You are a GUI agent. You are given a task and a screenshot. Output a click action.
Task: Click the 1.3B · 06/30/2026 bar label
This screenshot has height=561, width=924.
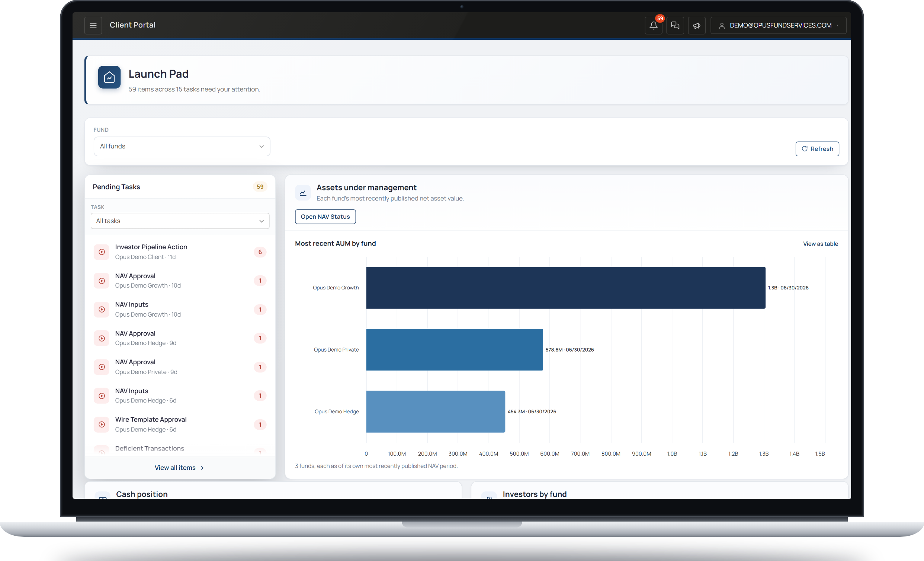(788, 288)
